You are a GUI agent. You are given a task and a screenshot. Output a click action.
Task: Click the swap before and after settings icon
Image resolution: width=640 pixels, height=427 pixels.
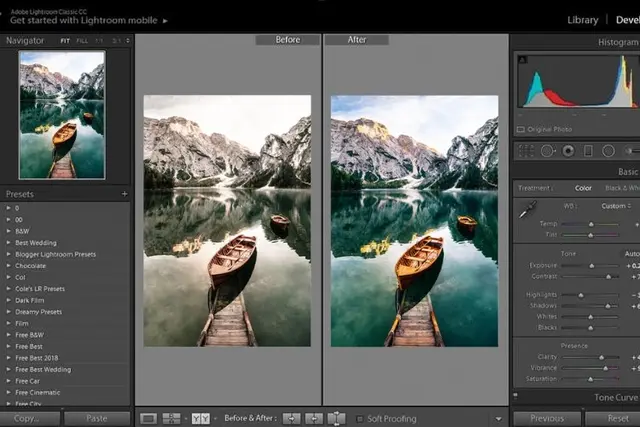[336, 418]
